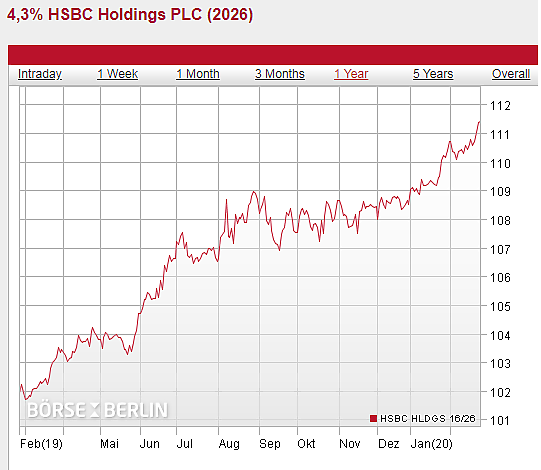The width and height of the screenshot is (541, 470).
Task: Click the 104 price axis value
Action: tap(500, 335)
